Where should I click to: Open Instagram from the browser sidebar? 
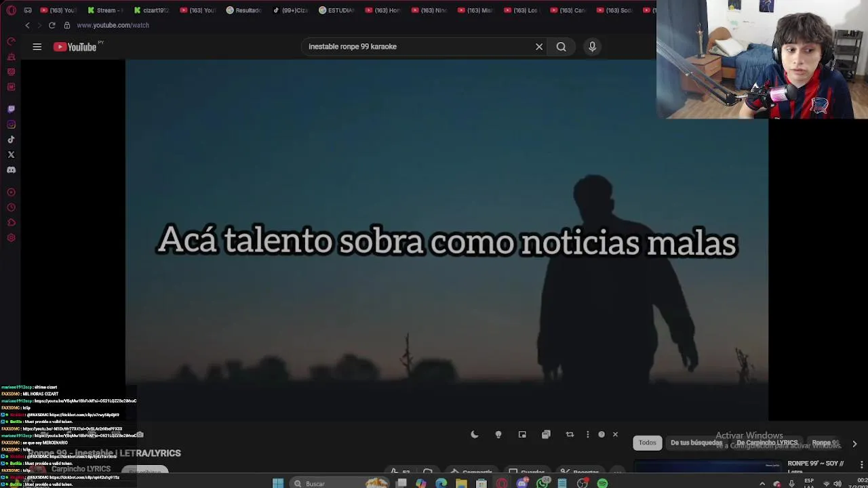tap(11, 124)
